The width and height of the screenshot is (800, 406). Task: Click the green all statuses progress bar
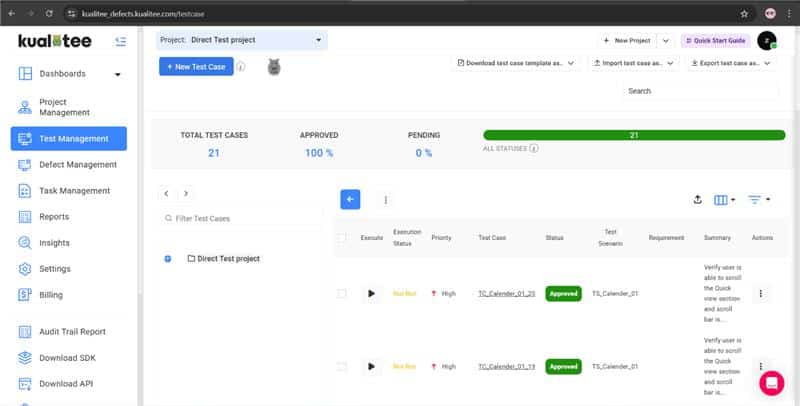633,134
